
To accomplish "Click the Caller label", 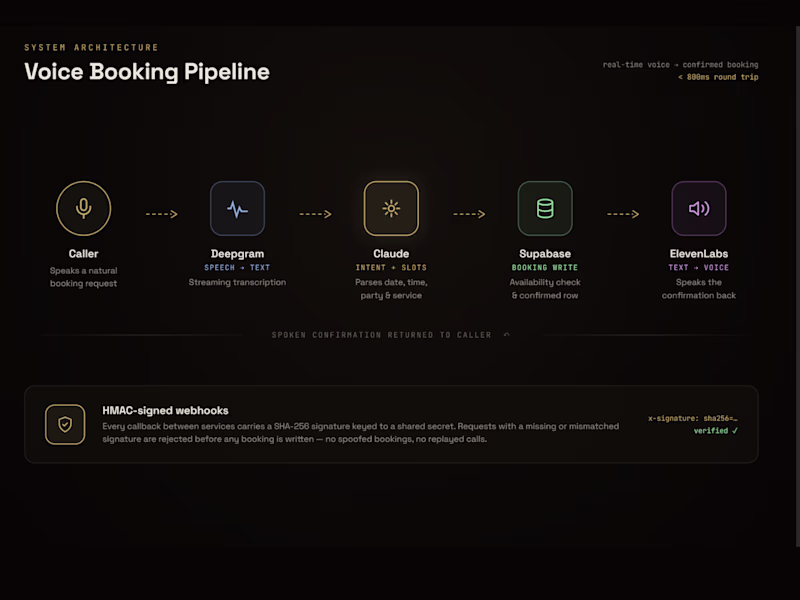I will tap(84, 254).
